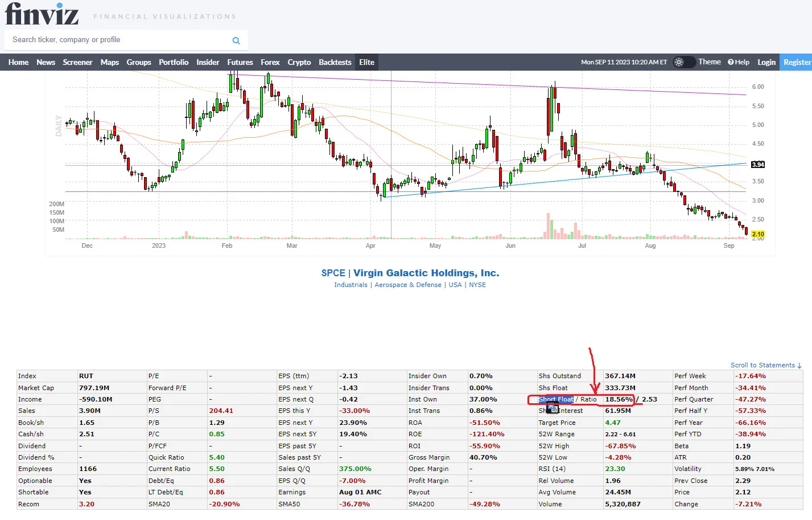
Task: Click the Market Cap value 797.19M
Action: (x=94, y=388)
